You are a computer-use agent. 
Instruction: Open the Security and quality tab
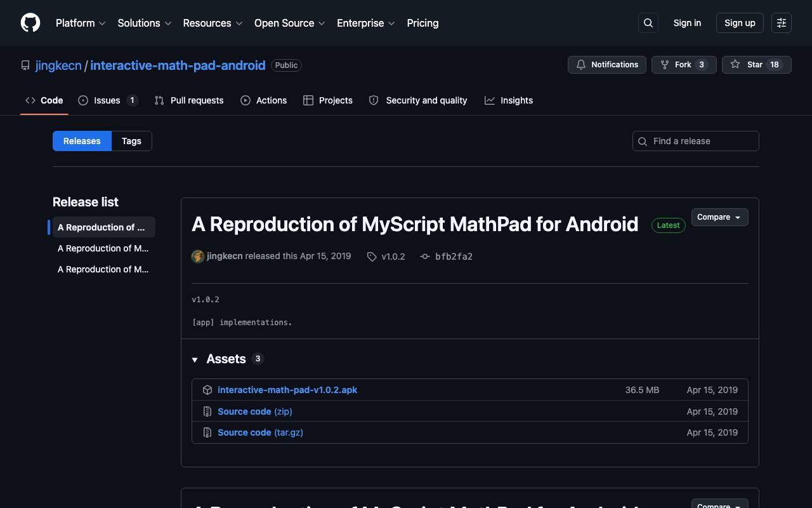[x=418, y=100]
